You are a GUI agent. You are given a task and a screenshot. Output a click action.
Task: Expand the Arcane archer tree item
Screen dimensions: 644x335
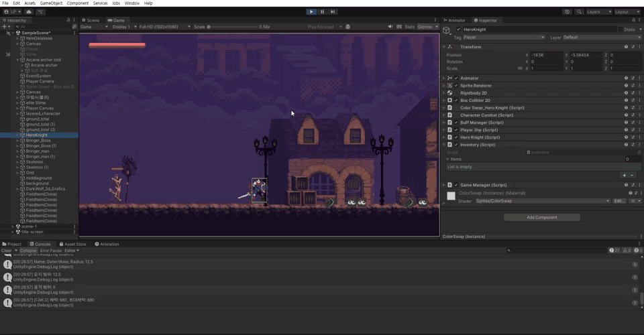pyautogui.click(x=22, y=65)
